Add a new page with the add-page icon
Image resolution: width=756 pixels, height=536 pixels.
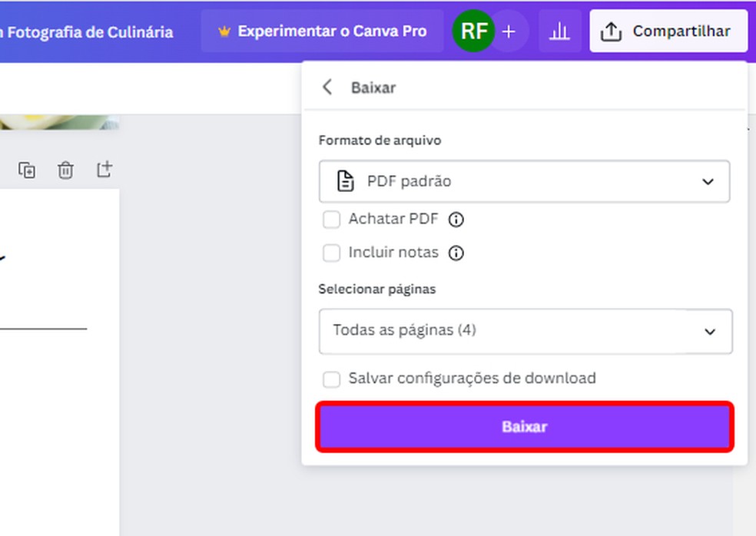click(105, 170)
